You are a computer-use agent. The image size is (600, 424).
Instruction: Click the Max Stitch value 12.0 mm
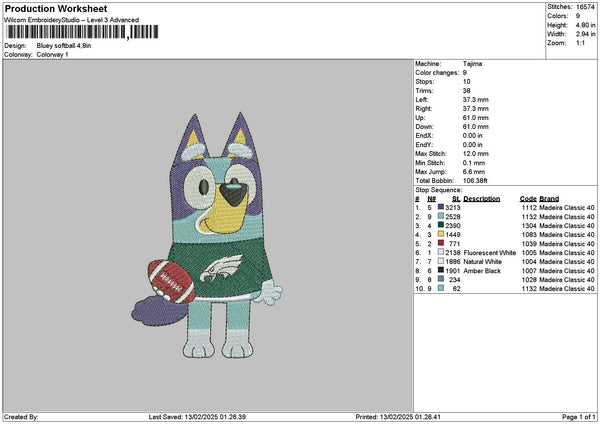(476, 154)
